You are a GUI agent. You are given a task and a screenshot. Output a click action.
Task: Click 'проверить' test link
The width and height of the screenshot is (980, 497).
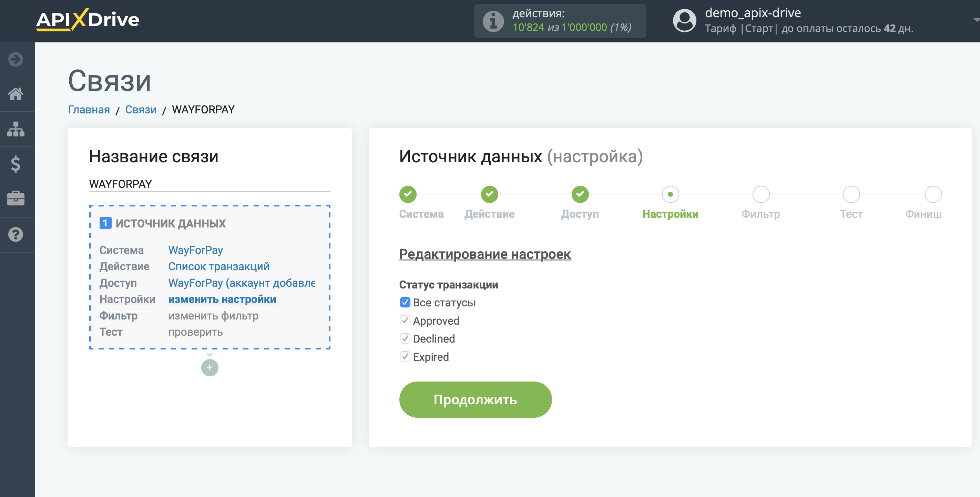pos(195,332)
